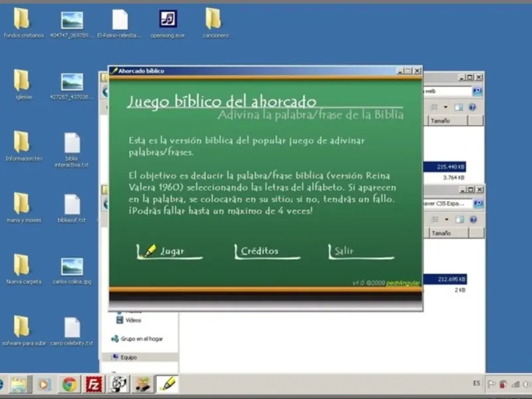Select the carro celebrity.txt file
Viewport: 532px width, 399px height.
coord(72,331)
